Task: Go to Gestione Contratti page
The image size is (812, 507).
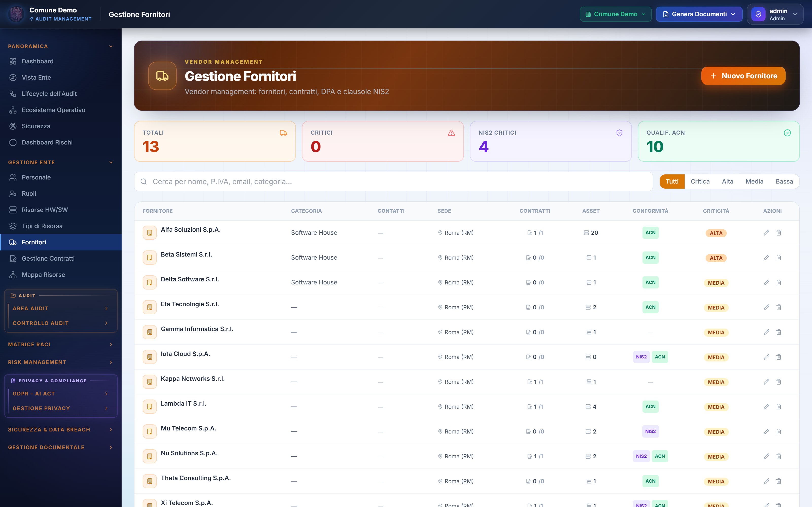Action: 48,259
